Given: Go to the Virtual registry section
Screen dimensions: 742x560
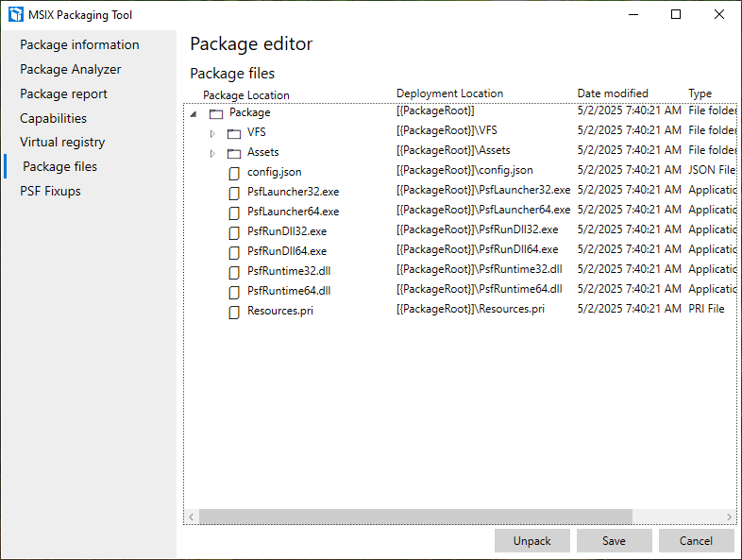Looking at the screenshot, I should (62, 142).
